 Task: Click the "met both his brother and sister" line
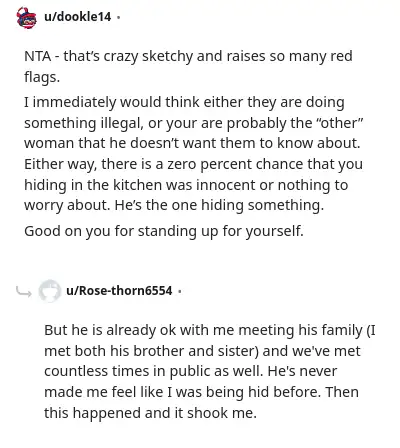click(202, 351)
